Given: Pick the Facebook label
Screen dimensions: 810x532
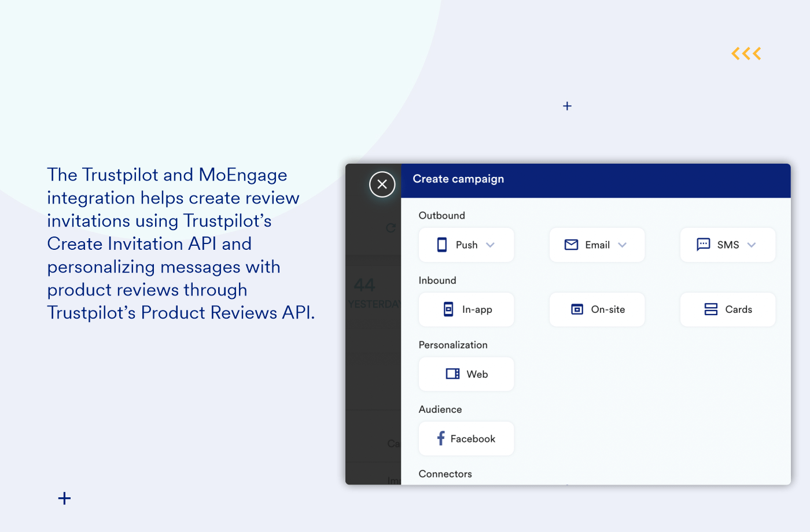Looking at the screenshot, I should click(473, 439).
